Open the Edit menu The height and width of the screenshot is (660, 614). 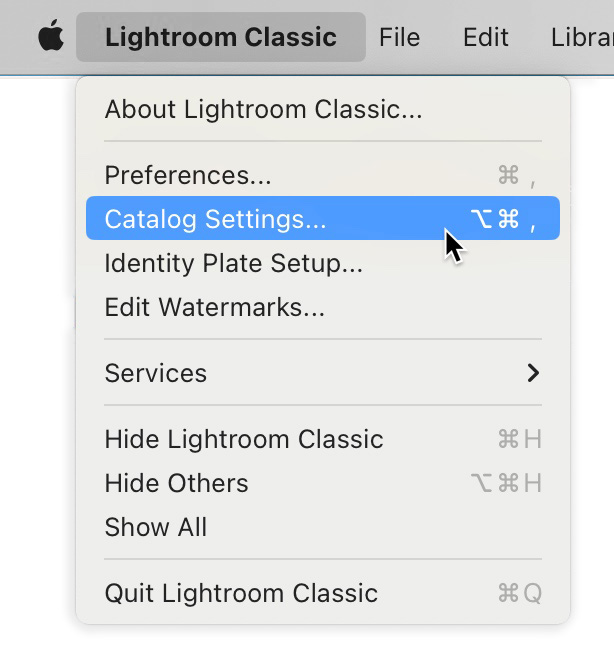click(x=486, y=37)
